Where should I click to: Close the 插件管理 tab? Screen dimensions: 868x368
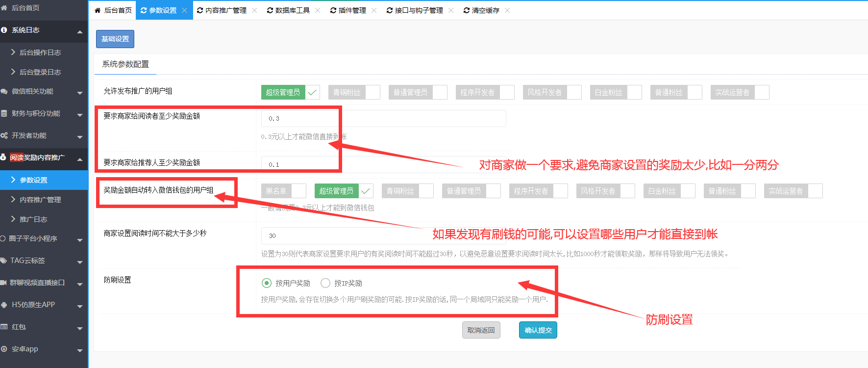374,10
